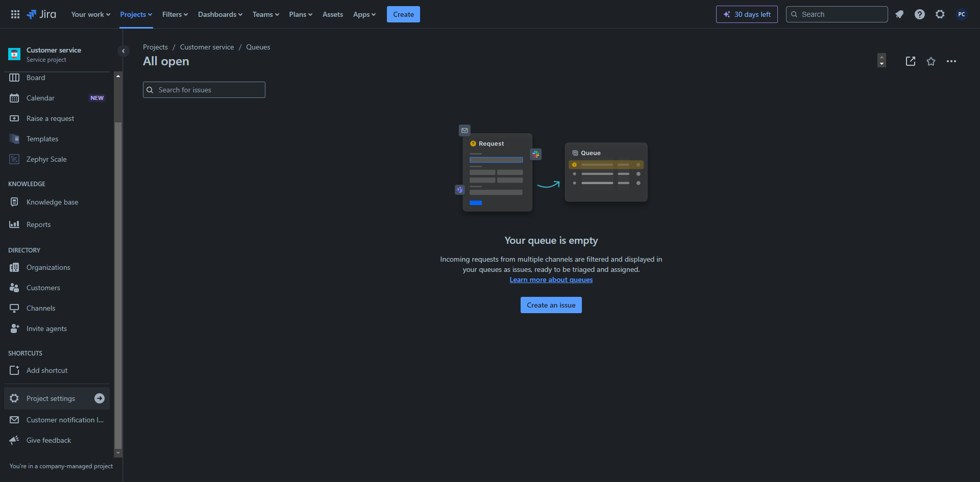
Task: Open the Help question mark icon
Action: 920,14
